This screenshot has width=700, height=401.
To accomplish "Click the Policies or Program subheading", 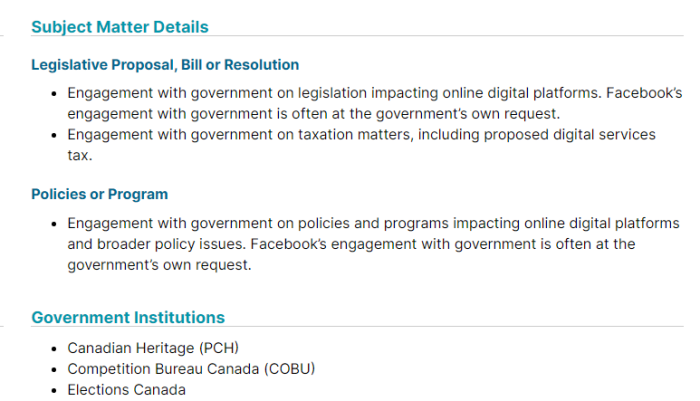I will point(100,194).
